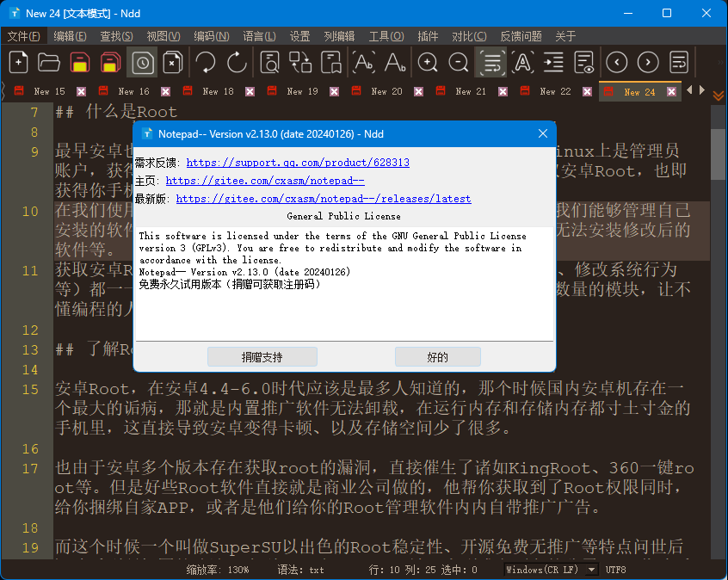This screenshot has width=728, height=580.
Task: Click the indent guide toolbar icon
Action: pyautogui.click(x=553, y=62)
